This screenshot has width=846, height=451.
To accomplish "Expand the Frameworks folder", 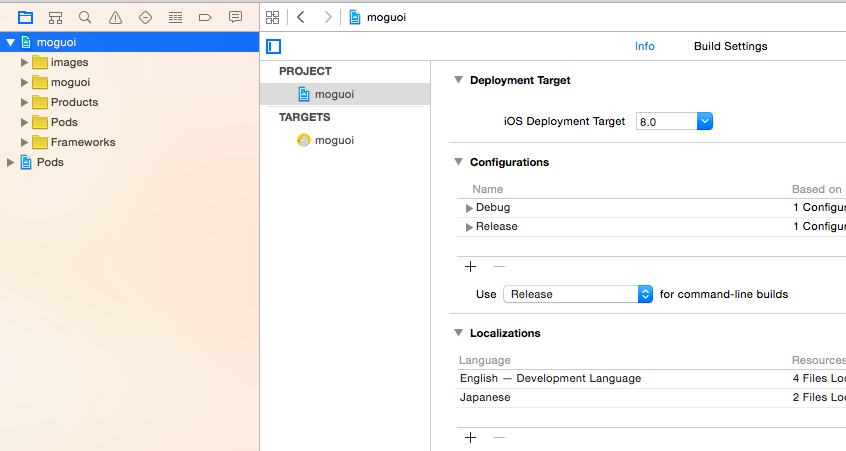I will pyautogui.click(x=25, y=142).
